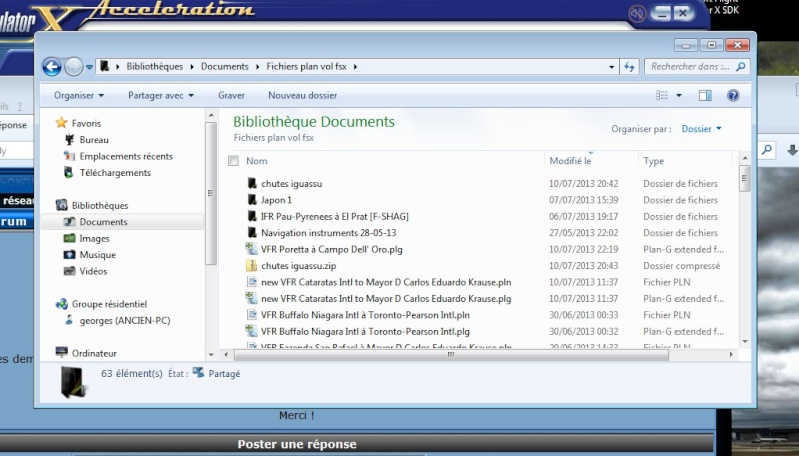Change view with the view-mode icon

[x=662, y=95]
